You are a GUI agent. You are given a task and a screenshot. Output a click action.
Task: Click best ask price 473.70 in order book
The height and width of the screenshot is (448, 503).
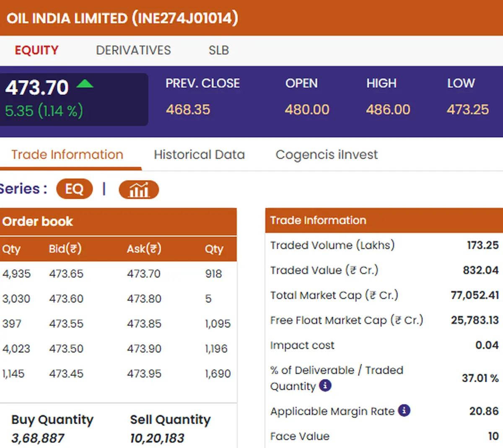click(x=144, y=274)
